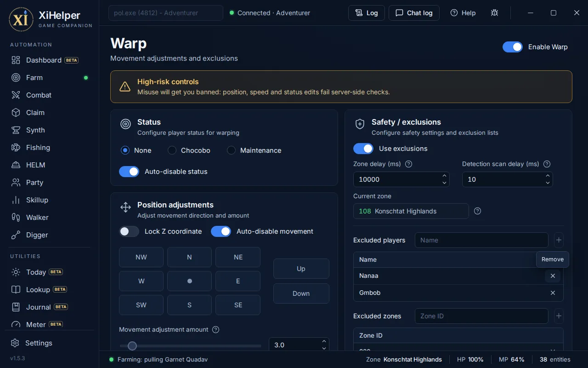Click the help icon by Movement adjustment amount
The height and width of the screenshot is (368, 588).
(216, 329)
